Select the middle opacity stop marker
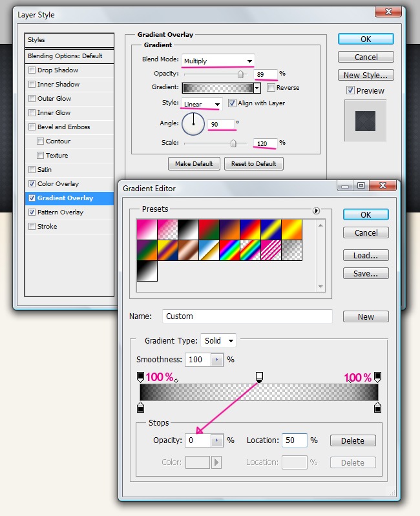 (x=259, y=377)
